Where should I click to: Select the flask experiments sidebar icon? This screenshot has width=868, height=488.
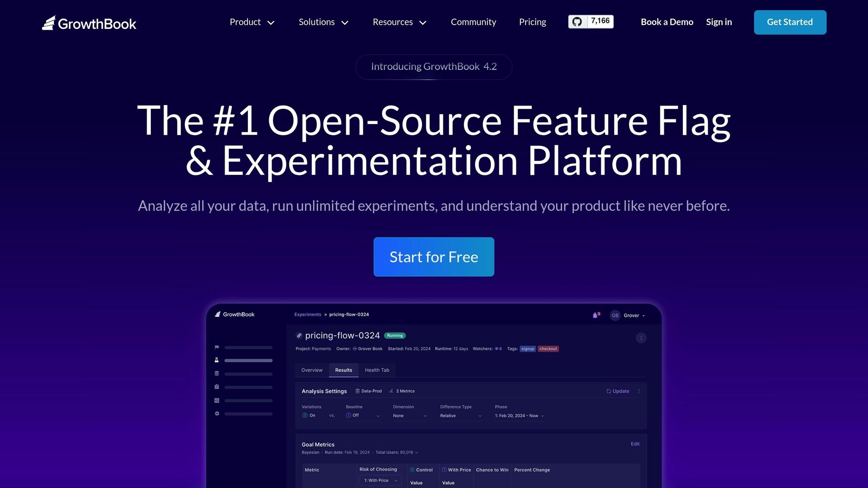[217, 360]
